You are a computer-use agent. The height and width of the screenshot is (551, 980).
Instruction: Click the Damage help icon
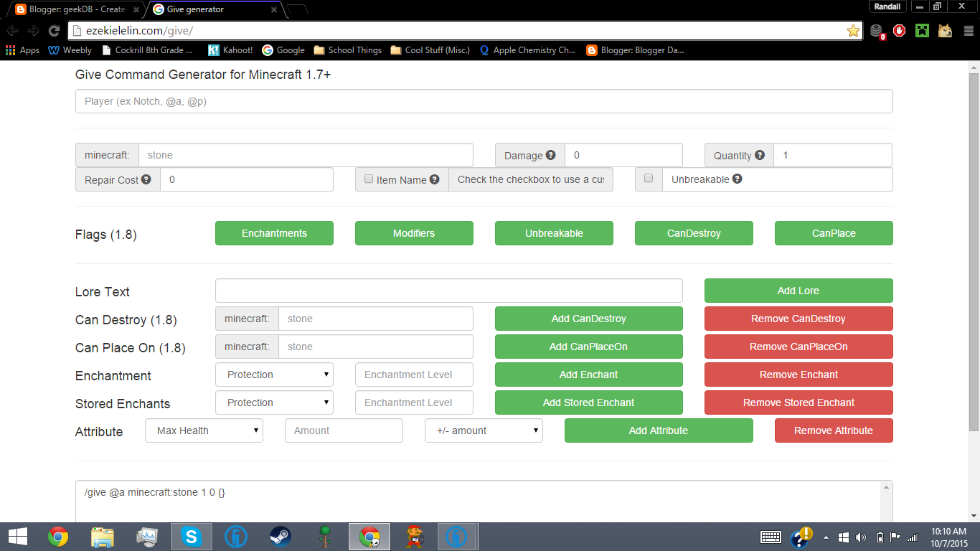[550, 155]
